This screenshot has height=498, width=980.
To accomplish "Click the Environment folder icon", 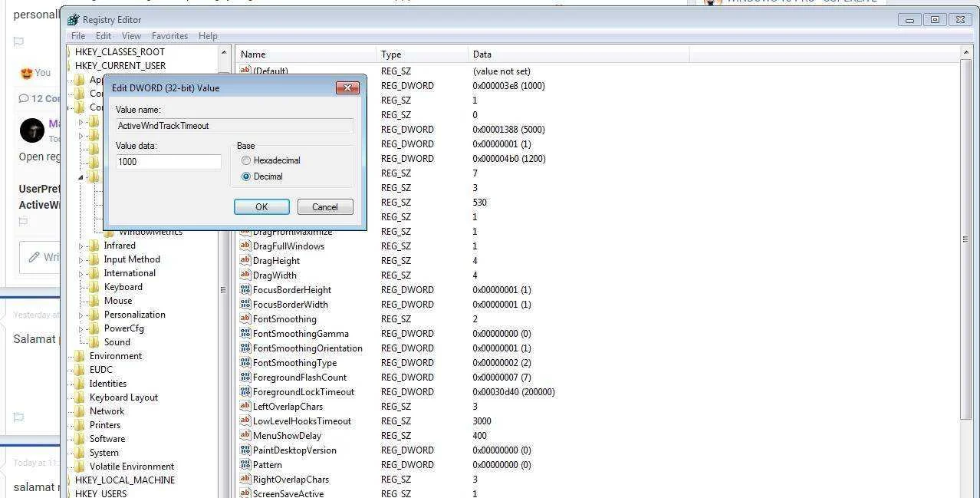I will coord(79,356).
